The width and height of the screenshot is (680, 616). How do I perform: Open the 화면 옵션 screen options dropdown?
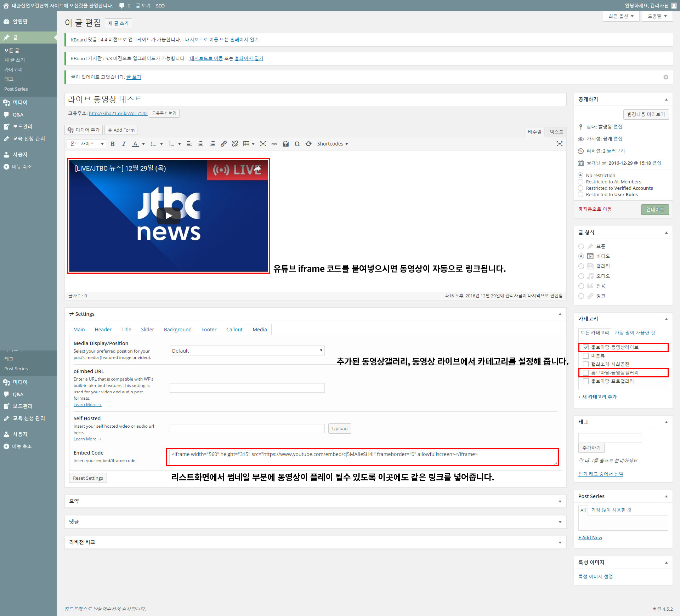coord(621,16)
